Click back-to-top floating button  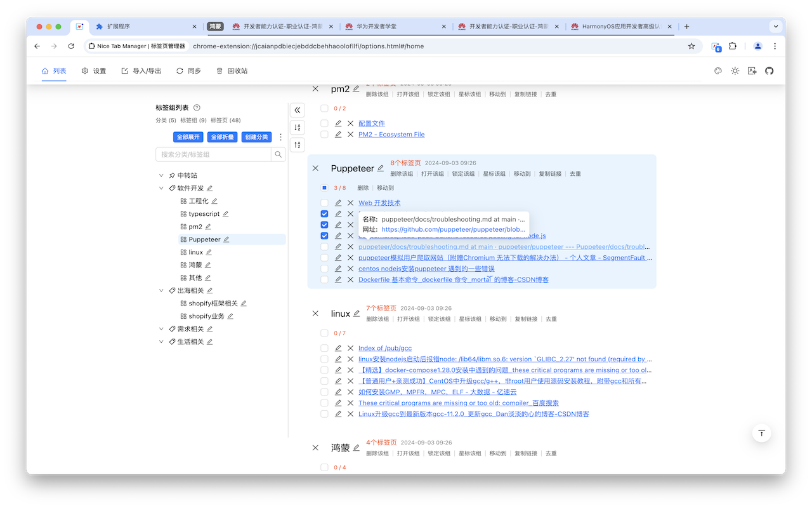coord(761,433)
